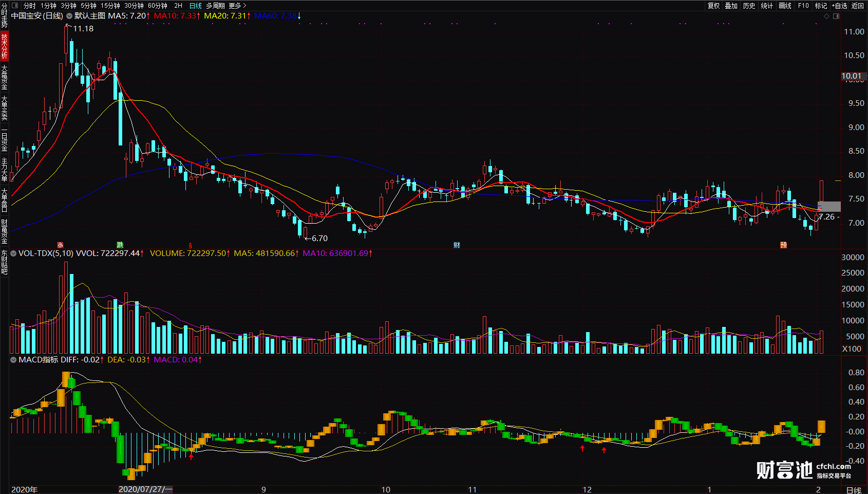Click the 返回 back button
Viewport: 868px width, 494px height.
coord(858,6)
